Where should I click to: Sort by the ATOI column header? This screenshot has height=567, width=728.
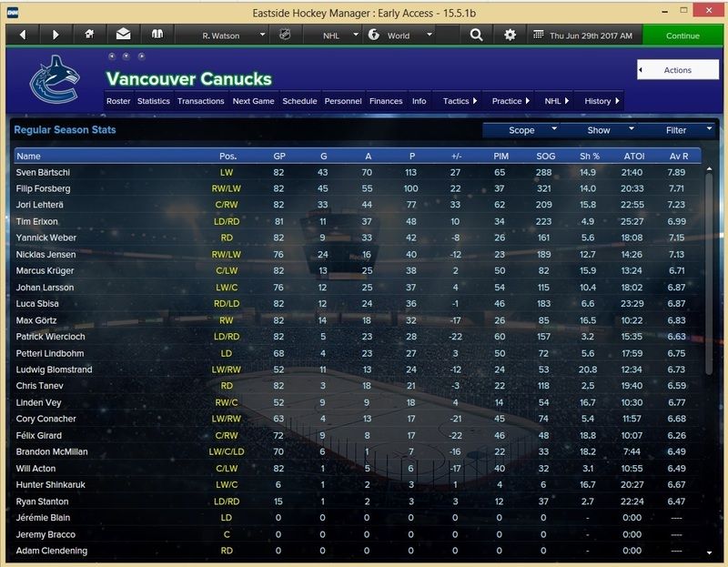(633, 156)
